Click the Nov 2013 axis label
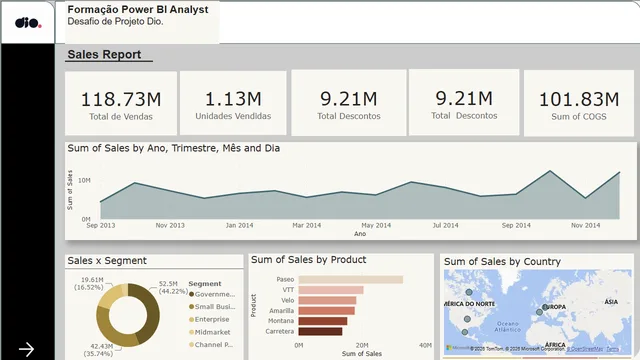Screen dimensions: 640x360 click(x=170, y=225)
